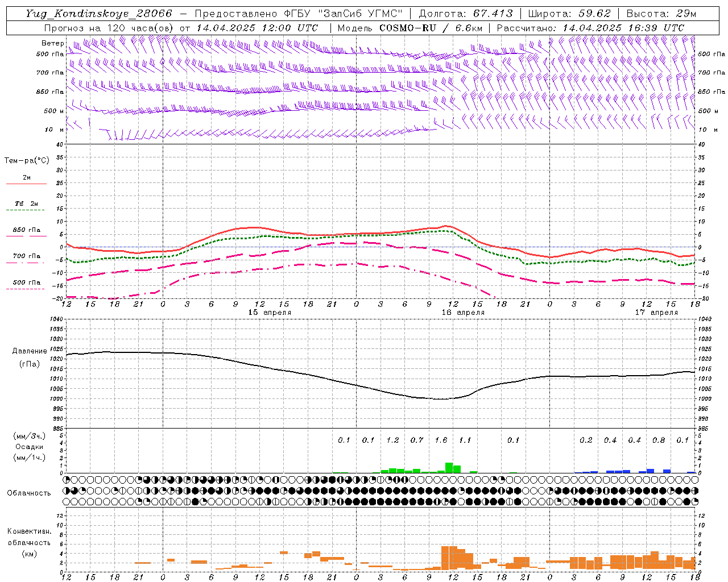Click the Тем-ра(°C) axis label

tap(27, 161)
